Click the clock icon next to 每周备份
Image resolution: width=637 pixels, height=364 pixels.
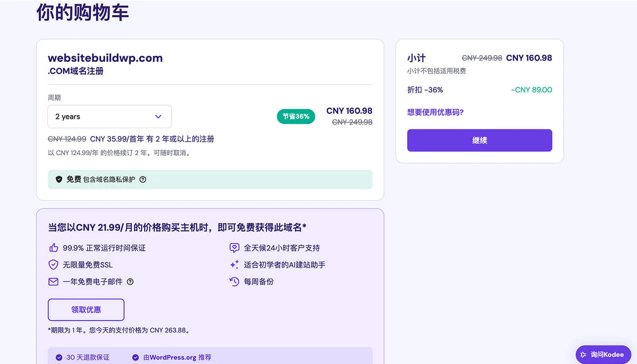click(234, 281)
